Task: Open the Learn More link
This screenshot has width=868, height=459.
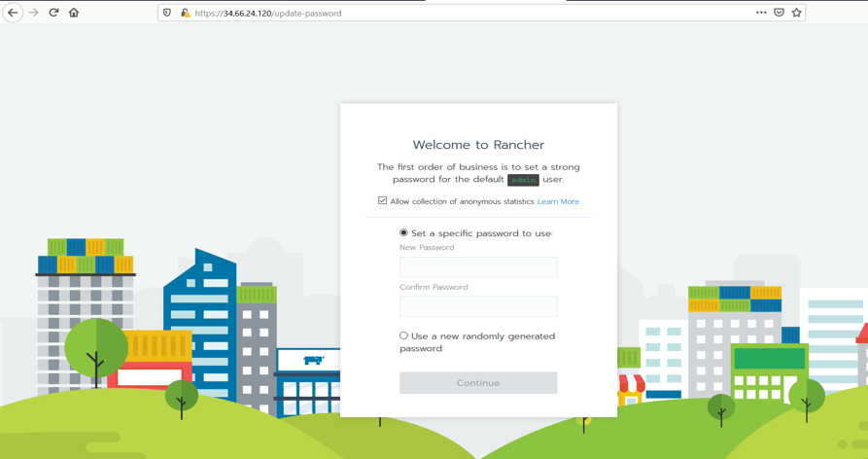Action: pos(558,201)
